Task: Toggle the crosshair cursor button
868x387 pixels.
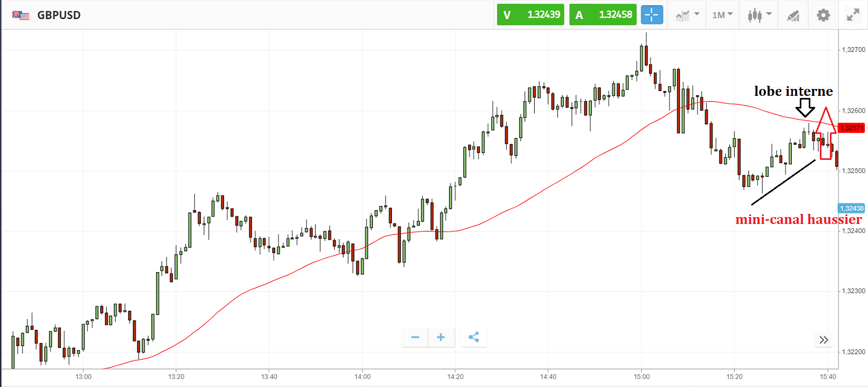Action: pyautogui.click(x=652, y=15)
